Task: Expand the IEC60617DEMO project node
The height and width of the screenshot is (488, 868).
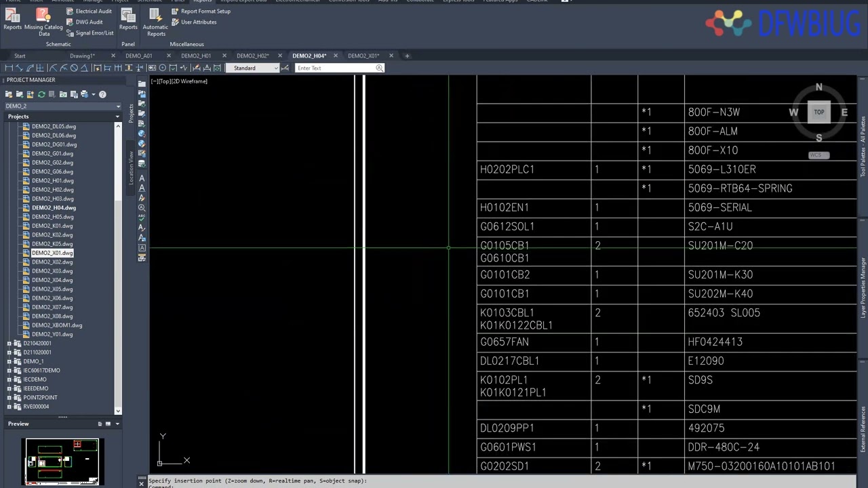Action: point(9,370)
